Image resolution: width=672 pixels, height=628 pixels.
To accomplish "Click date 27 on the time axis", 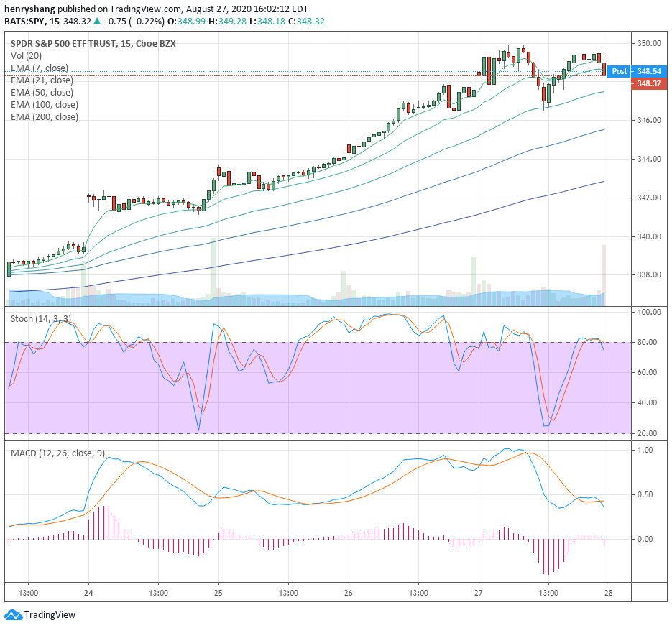I will tap(478, 594).
